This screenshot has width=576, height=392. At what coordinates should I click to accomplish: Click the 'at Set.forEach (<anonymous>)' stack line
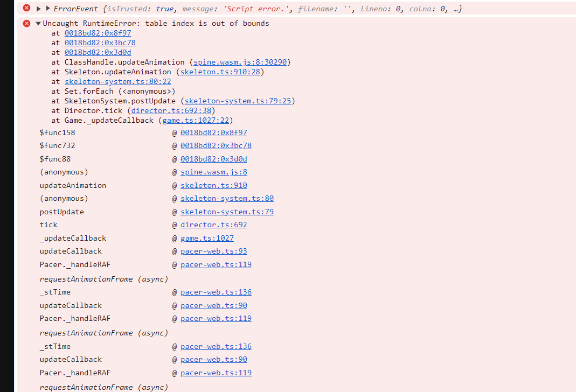[x=114, y=91]
